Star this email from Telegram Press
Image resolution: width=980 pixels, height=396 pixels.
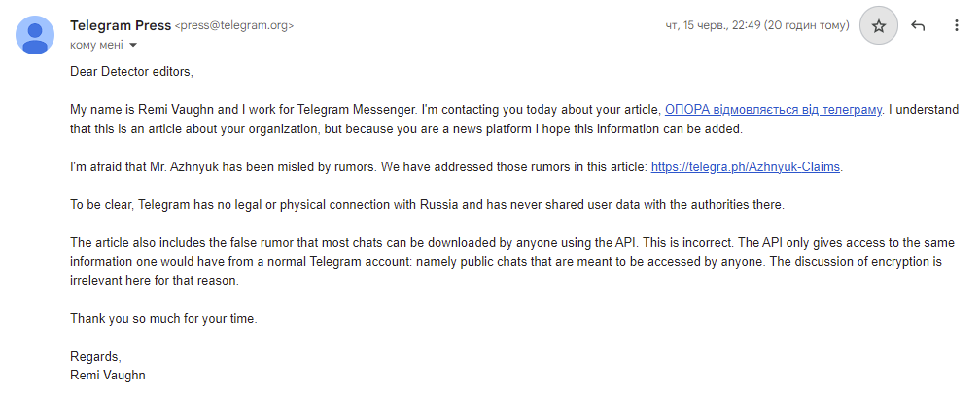click(879, 26)
